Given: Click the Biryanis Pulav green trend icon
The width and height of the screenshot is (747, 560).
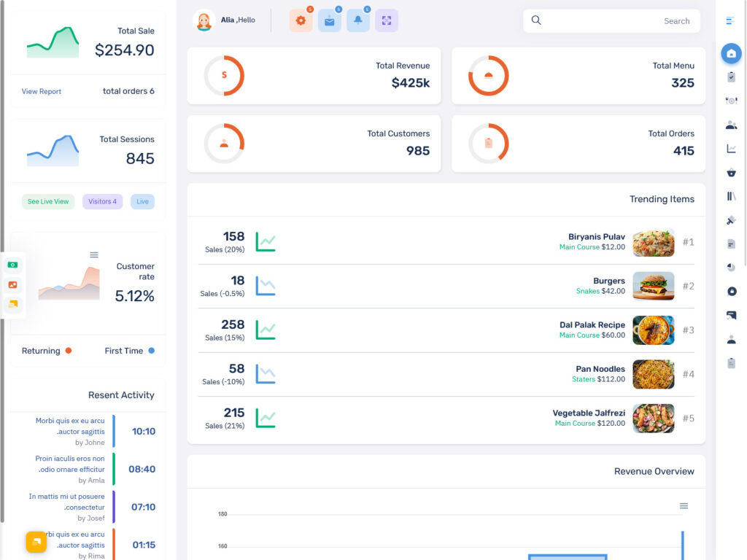Looking at the screenshot, I should [x=266, y=242].
